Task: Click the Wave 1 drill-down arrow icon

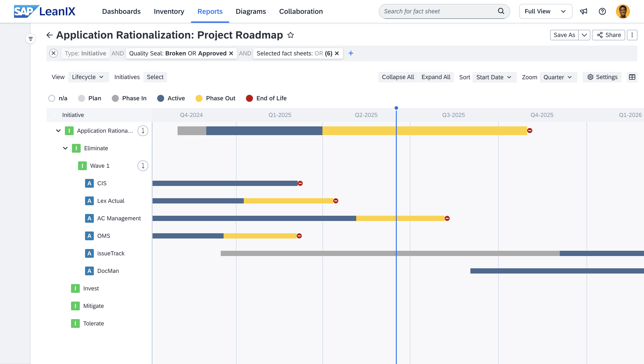Action: pyautogui.click(x=143, y=166)
